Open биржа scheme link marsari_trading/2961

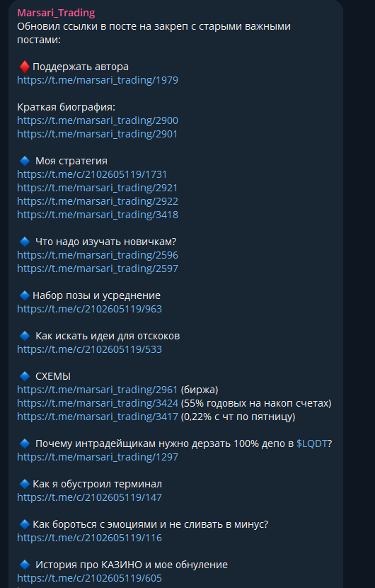click(x=98, y=390)
